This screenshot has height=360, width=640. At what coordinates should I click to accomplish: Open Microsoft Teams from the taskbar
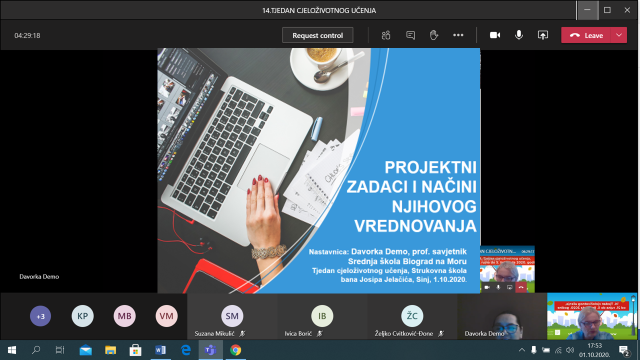(211, 350)
